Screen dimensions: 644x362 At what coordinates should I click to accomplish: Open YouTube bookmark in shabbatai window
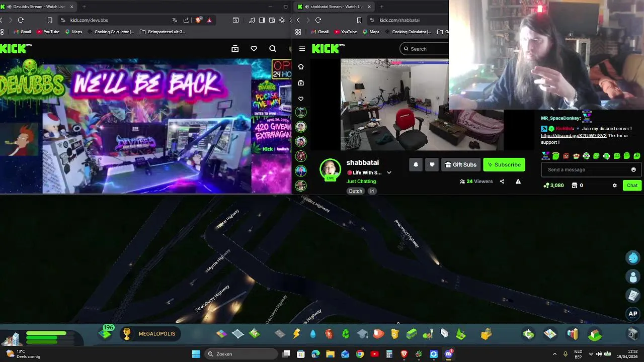346,32
